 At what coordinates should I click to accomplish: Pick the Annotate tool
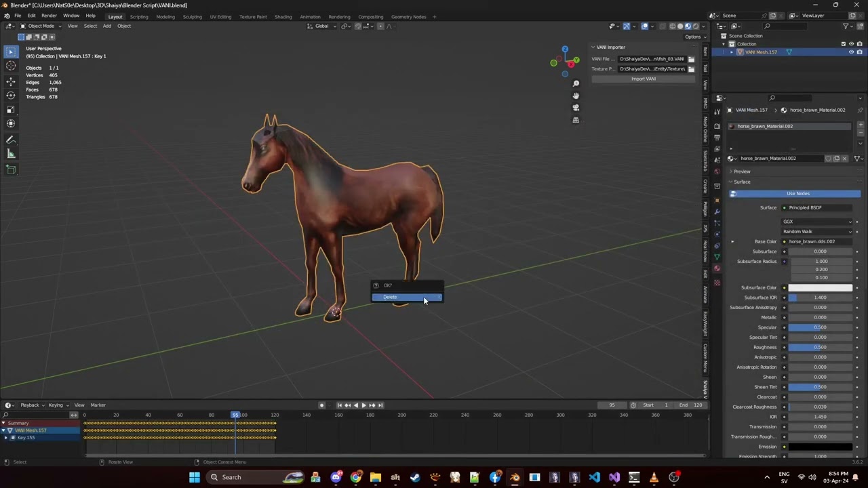click(11, 140)
